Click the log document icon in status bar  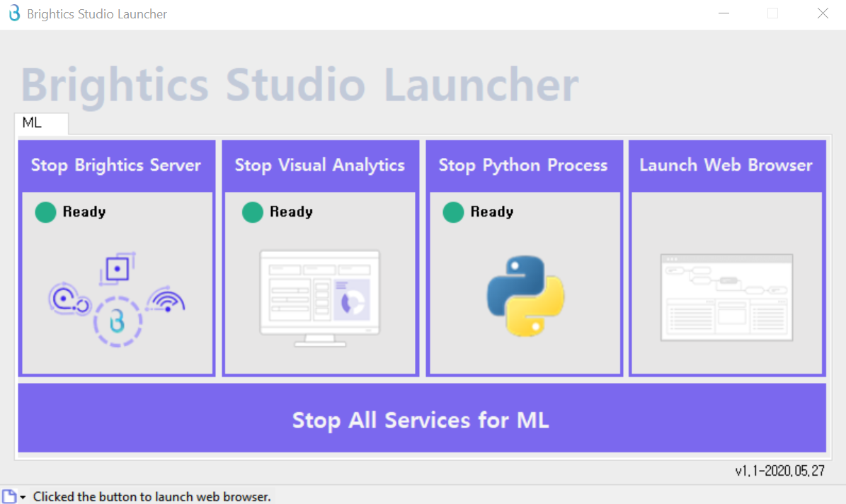coord(9,496)
